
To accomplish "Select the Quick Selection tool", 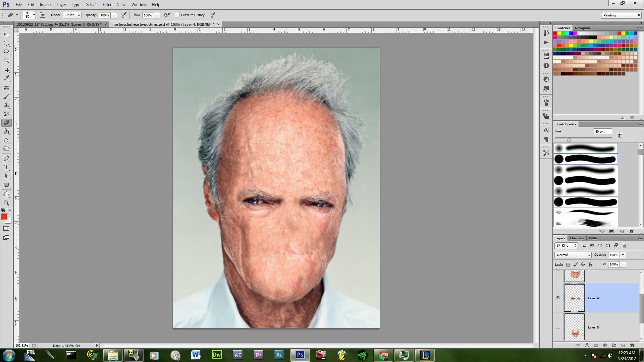I will (x=6, y=61).
